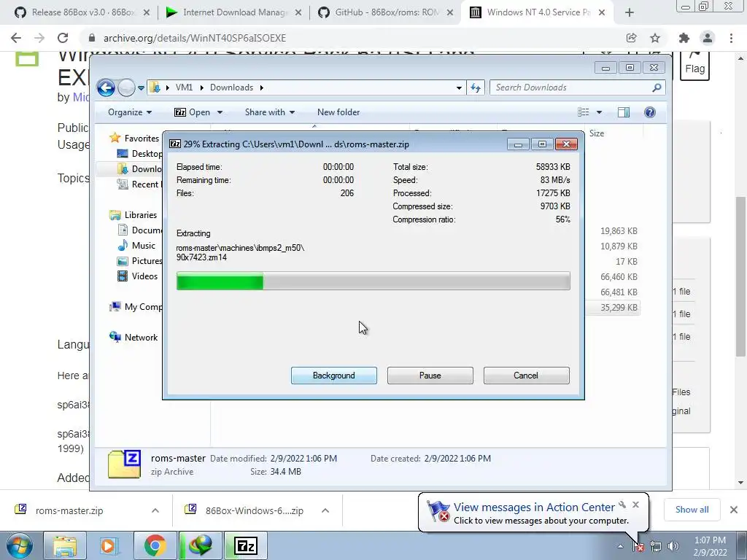
Task: Expand roms-master.zip download options chevron
Action: point(155,510)
